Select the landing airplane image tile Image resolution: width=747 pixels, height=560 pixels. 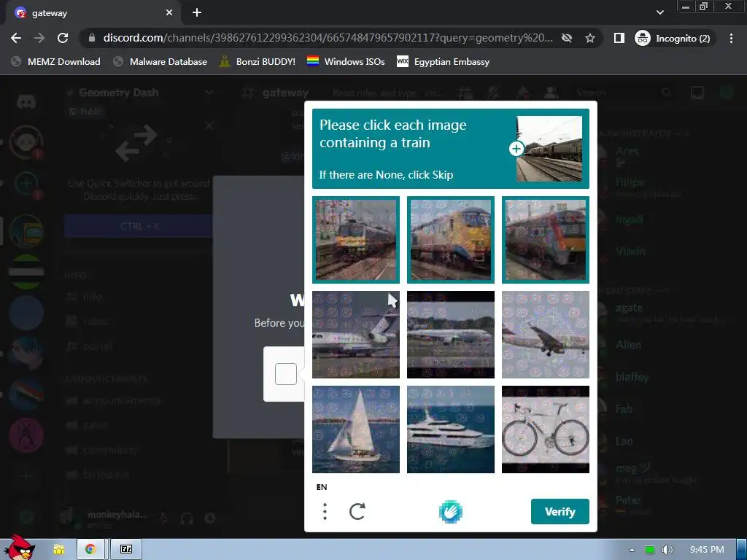tap(546, 334)
